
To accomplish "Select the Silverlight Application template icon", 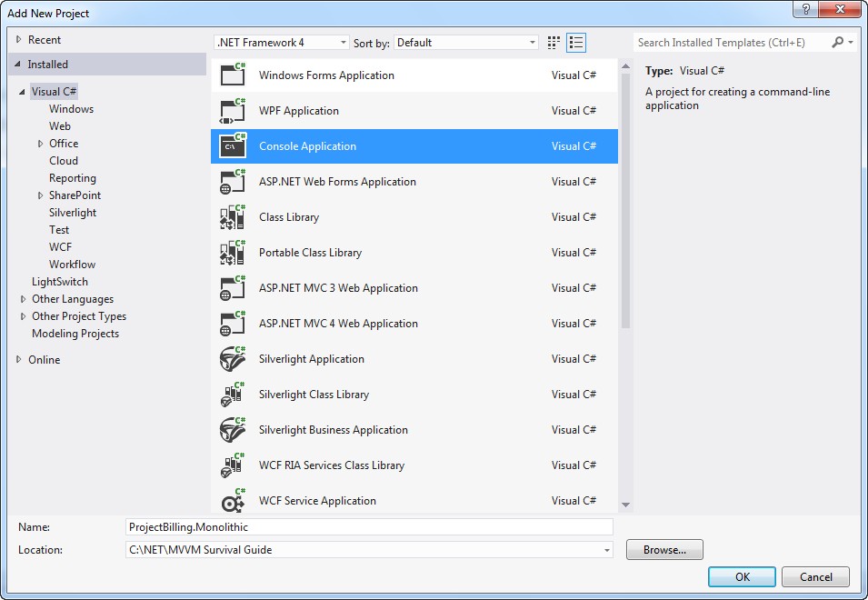I will click(x=233, y=358).
